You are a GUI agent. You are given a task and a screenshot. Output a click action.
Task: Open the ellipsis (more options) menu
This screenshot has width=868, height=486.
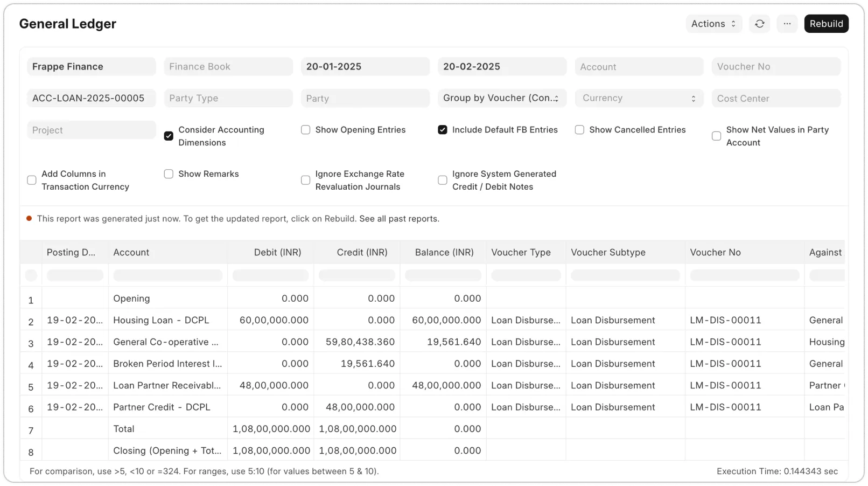787,24
